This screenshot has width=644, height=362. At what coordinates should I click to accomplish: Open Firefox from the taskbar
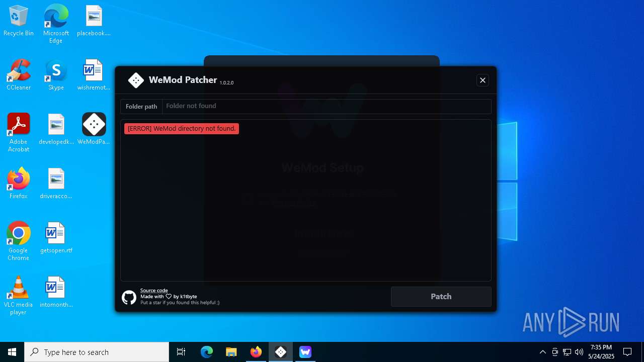[x=256, y=352]
